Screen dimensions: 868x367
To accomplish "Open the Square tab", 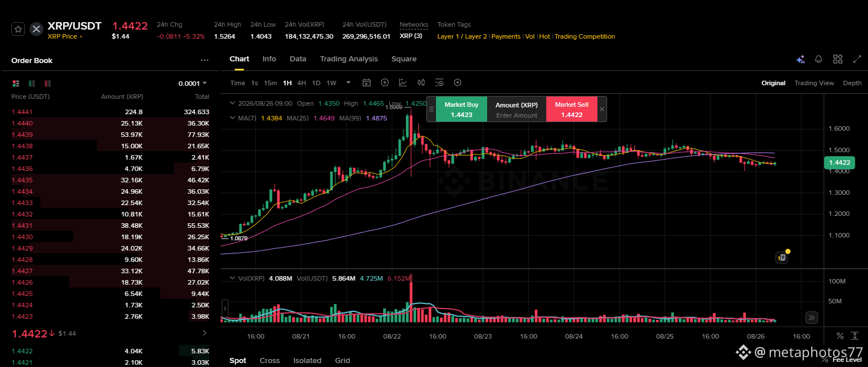I will tap(404, 59).
